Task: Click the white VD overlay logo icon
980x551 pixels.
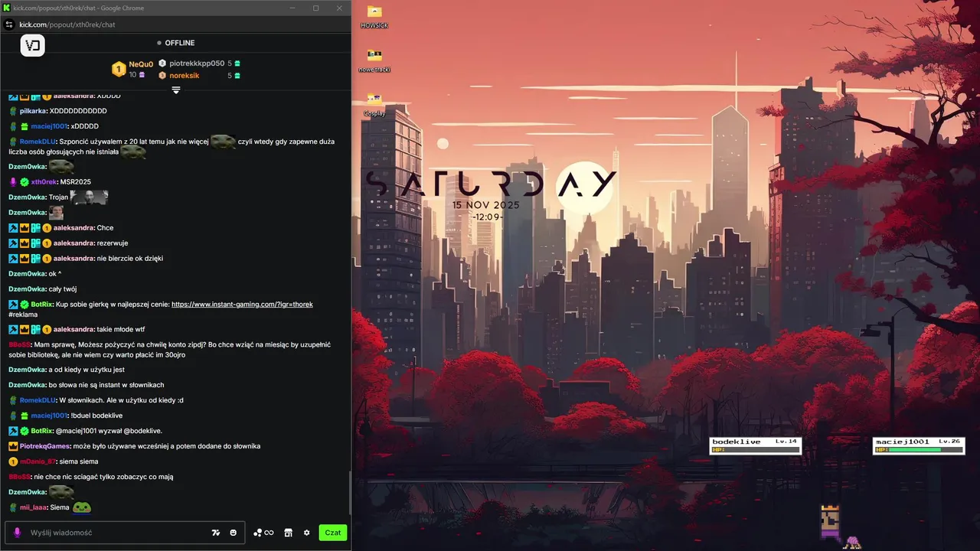Action: click(33, 45)
